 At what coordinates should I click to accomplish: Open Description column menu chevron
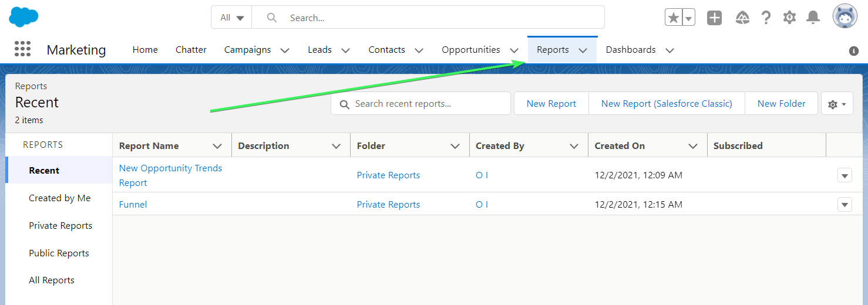coord(337,146)
